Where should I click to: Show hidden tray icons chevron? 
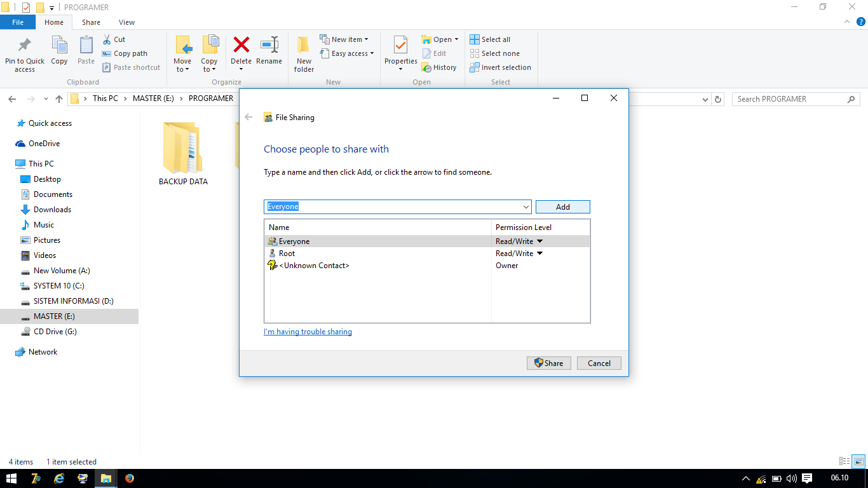[x=746, y=478]
